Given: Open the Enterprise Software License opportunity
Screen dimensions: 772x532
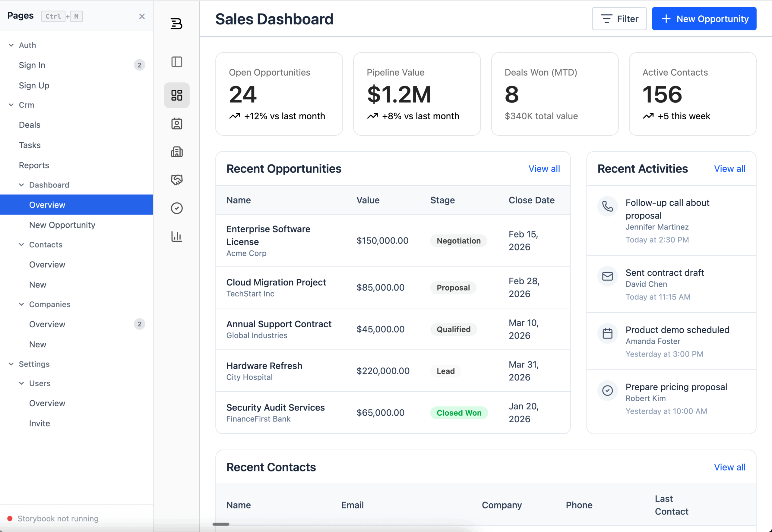Looking at the screenshot, I should pyautogui.click(x=268, y=235).
